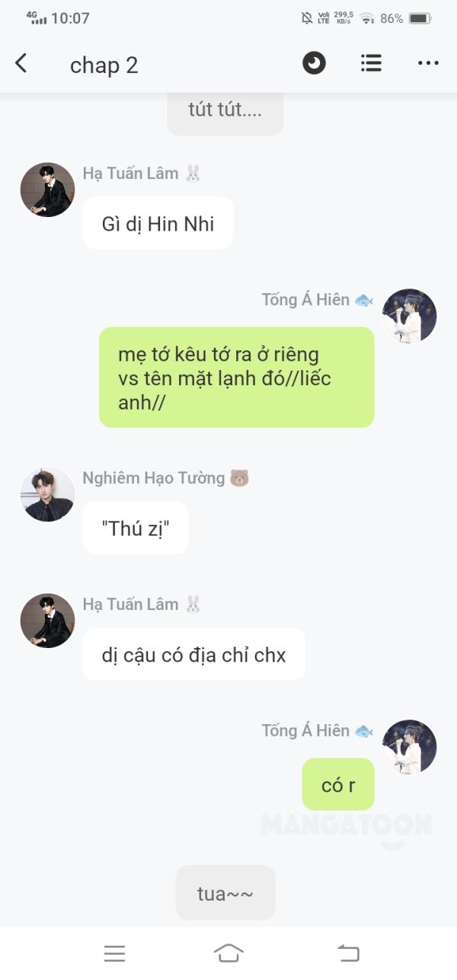Open the chapter list icon
457x980 pixels.
pos(371,63)
